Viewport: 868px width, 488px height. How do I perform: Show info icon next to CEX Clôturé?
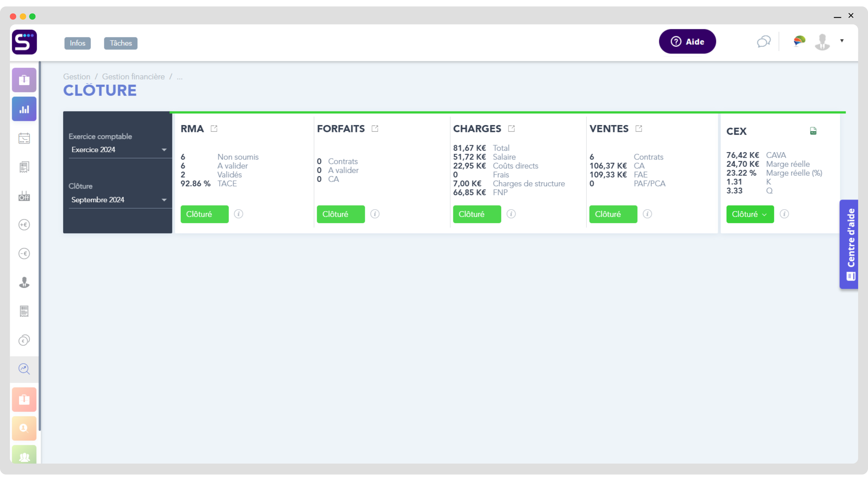coord(784,214)
